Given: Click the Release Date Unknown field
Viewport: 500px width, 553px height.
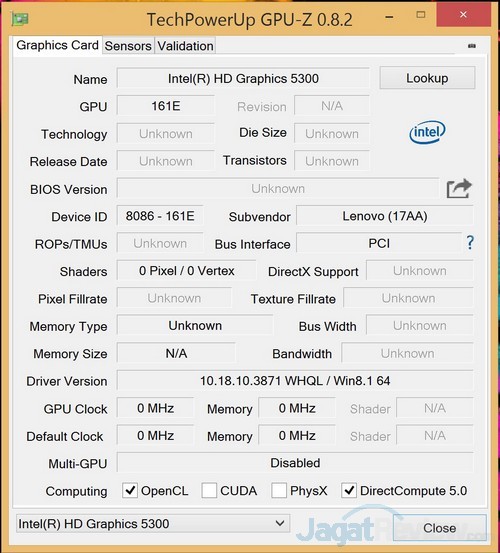Looking at the screenshot, I should point(166,161).
